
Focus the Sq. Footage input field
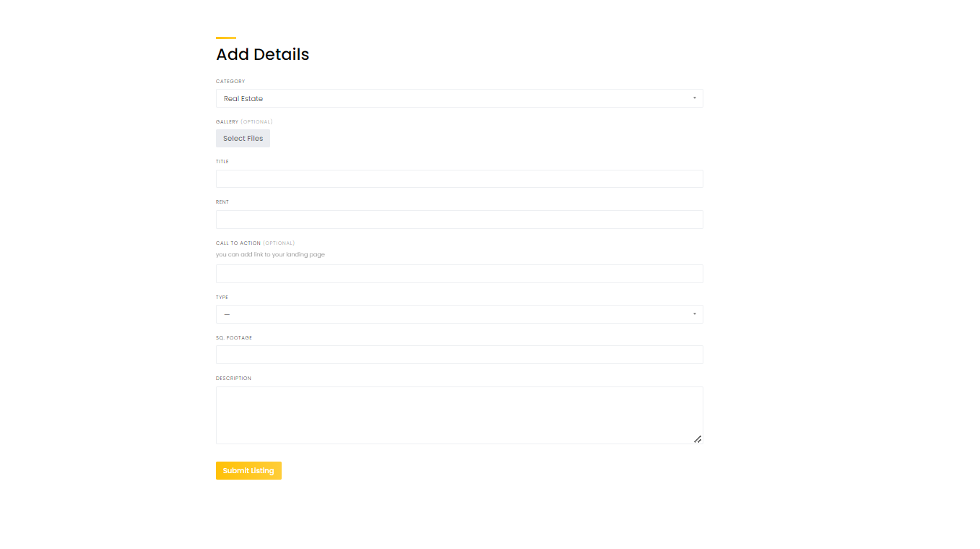tap(459, 355)
